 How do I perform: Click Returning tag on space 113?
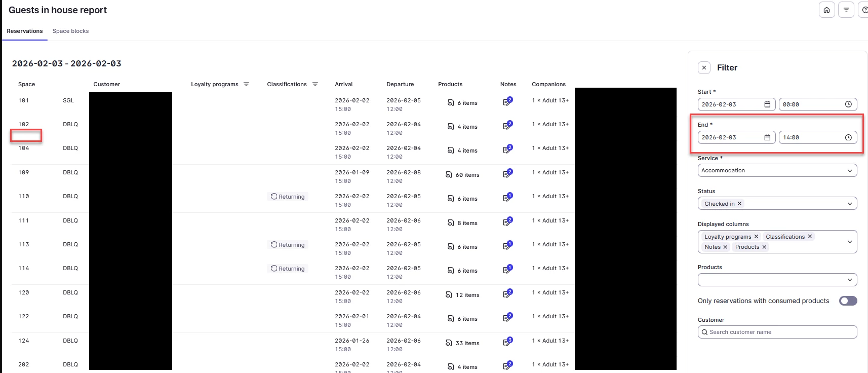click(288, 245)
